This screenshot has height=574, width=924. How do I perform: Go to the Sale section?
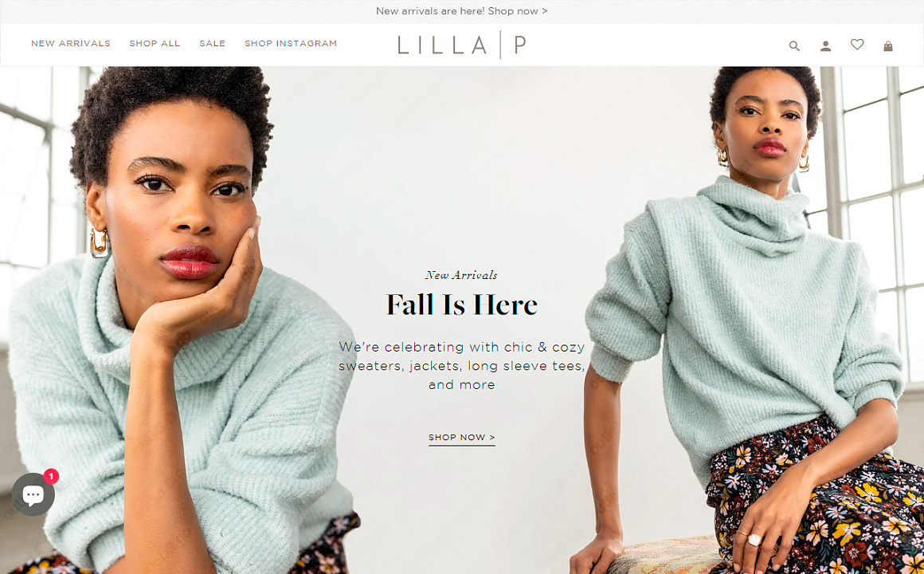coord(212,44)
